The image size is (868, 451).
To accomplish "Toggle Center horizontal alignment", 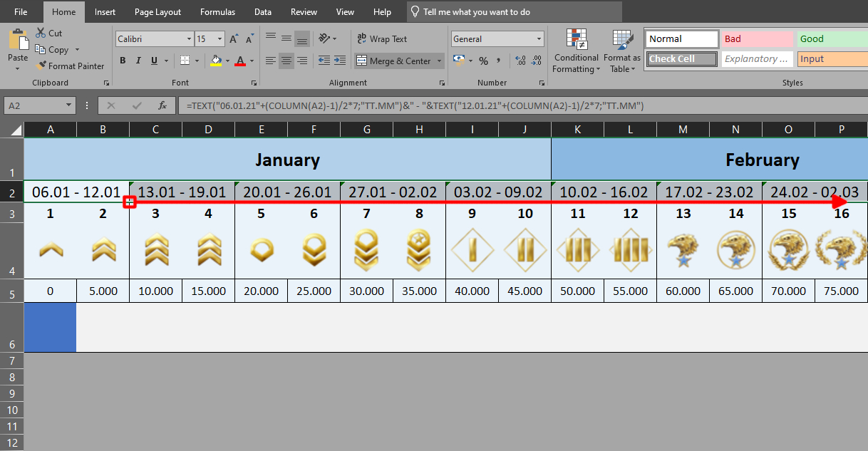I will coord(286,61).
